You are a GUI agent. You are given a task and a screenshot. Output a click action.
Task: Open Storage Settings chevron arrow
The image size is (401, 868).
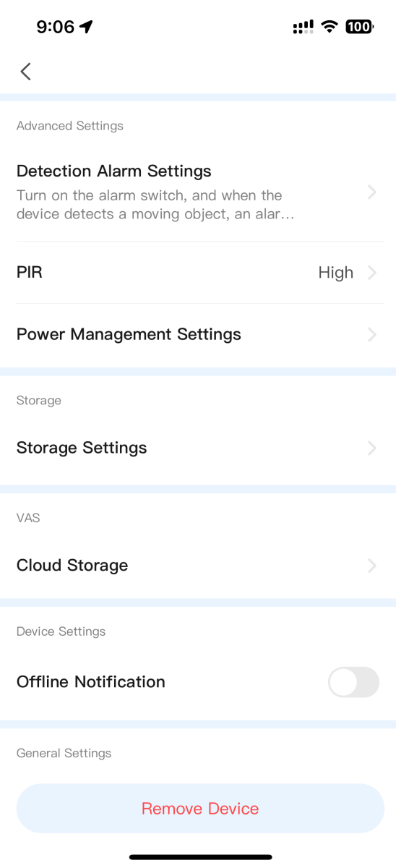pos(372,448)
